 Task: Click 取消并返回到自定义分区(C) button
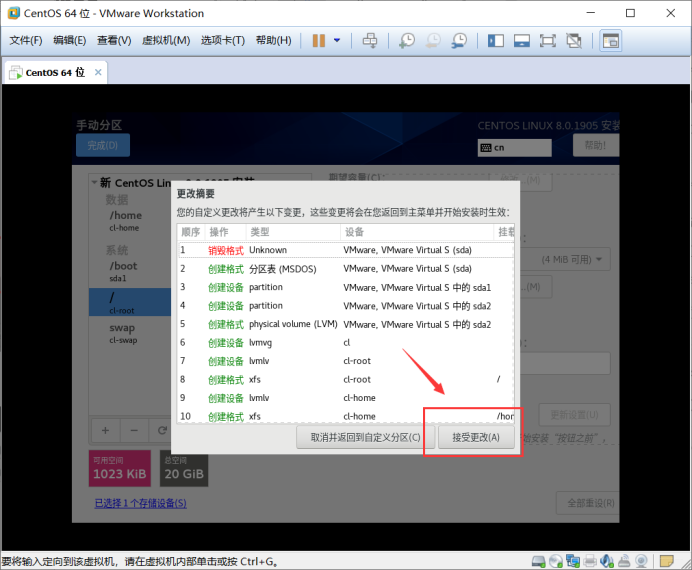point(365,437)
